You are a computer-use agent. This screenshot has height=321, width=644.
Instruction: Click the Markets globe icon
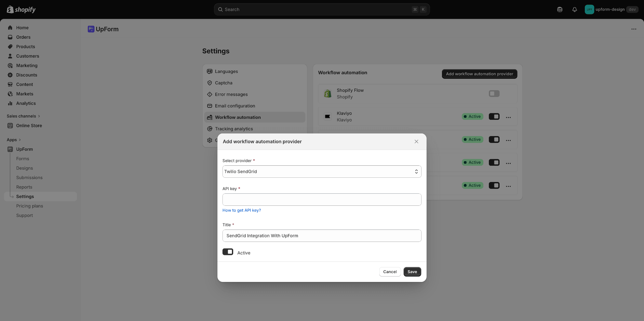(10, 94)
